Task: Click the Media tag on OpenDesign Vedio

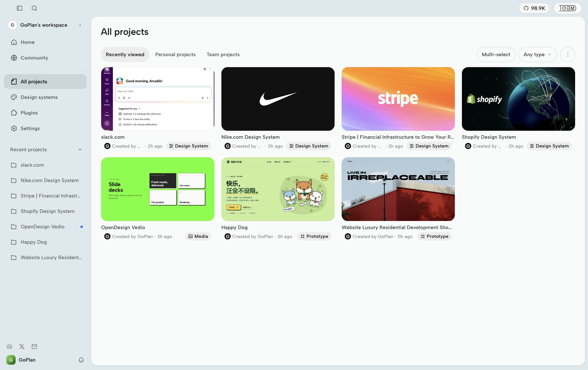Action: 198,236
